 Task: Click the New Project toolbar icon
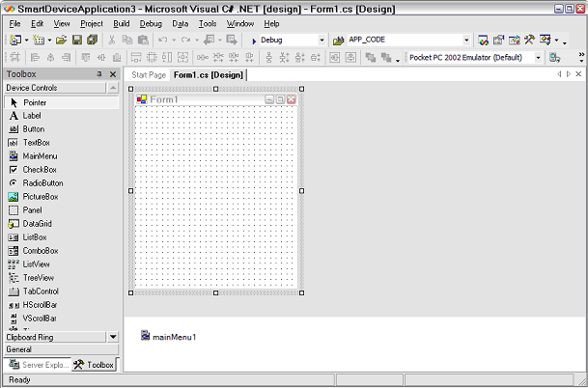click(15, 40)
